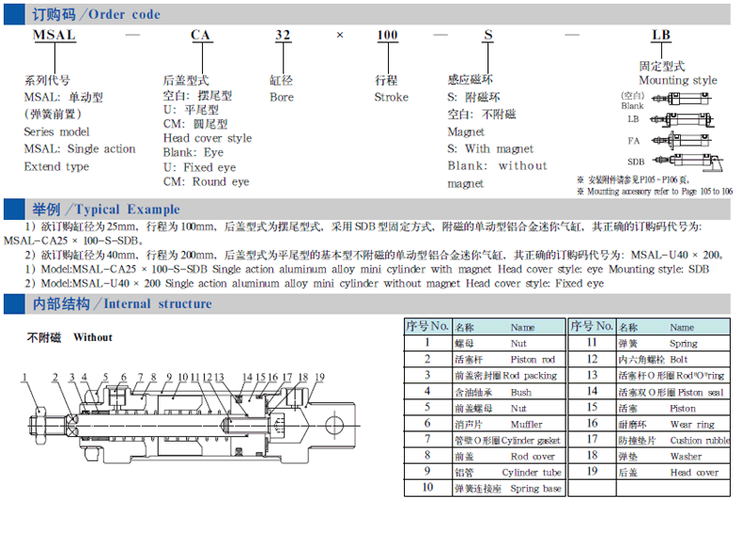742x560 pixels.
Task: Click the Blank mounting style cylinder icon
Action: (x=682, y=99)
